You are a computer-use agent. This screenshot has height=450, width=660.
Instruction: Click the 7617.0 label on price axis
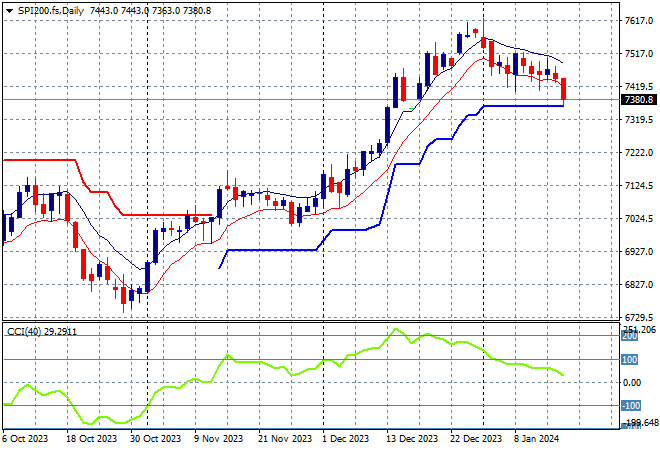[637, 21]
